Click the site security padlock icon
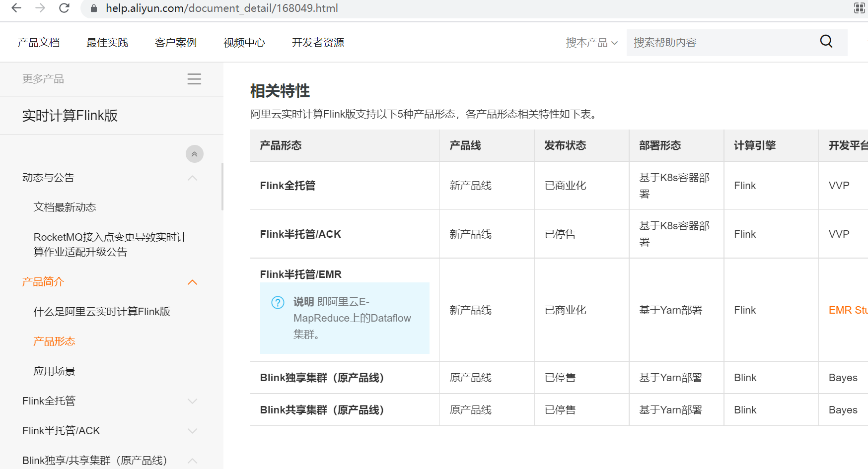Image resolution: width=868 pixels, height=469 pixels. click(92, 8)
